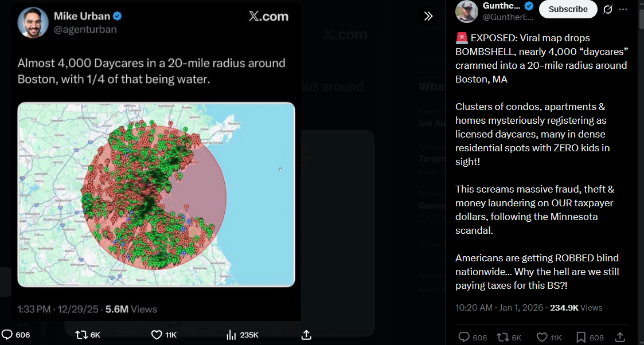The height and width of the screenshot is (345, 644).
Task: Click the scrollbar up arrow
Action: pos(641,3)
